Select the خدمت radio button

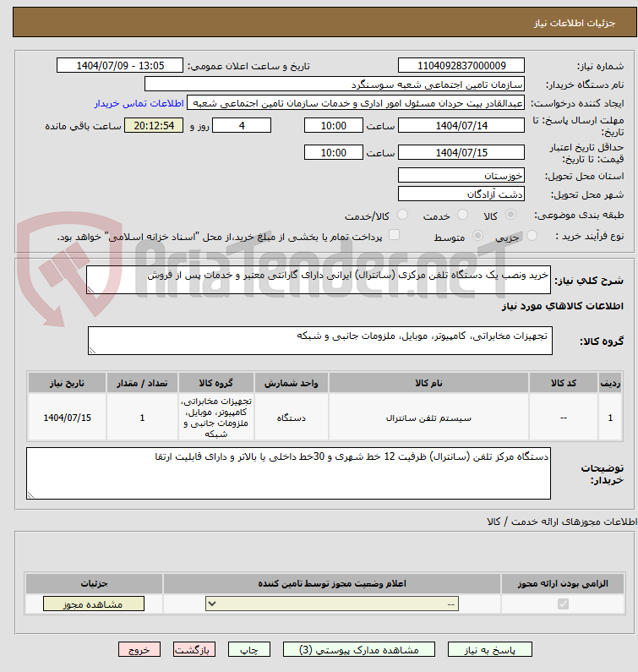[x=462, y=215]
